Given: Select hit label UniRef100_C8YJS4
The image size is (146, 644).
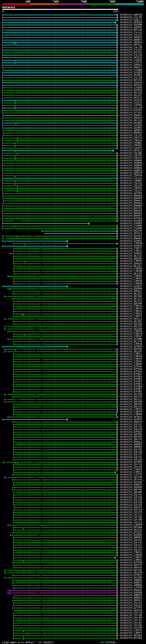Looking at the screenshot, I should [131, 613].
